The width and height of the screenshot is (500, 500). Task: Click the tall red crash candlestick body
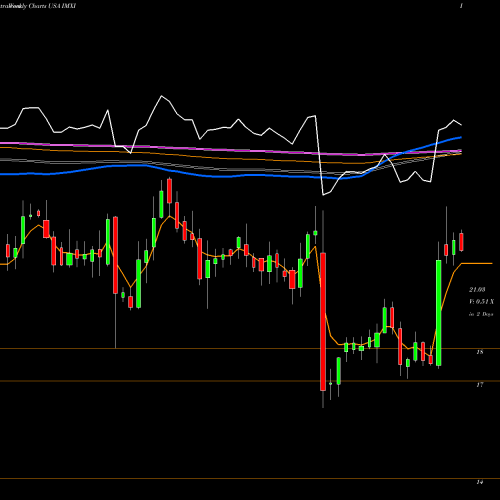click(x=323, y=322)
